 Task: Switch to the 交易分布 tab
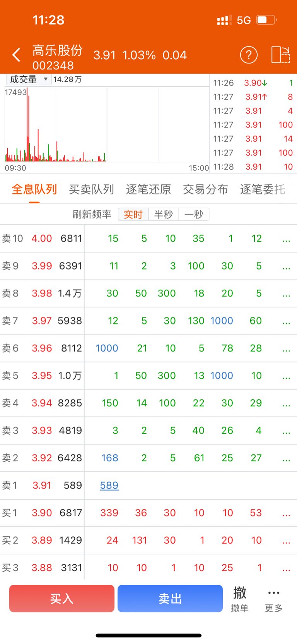click(205, 189)
